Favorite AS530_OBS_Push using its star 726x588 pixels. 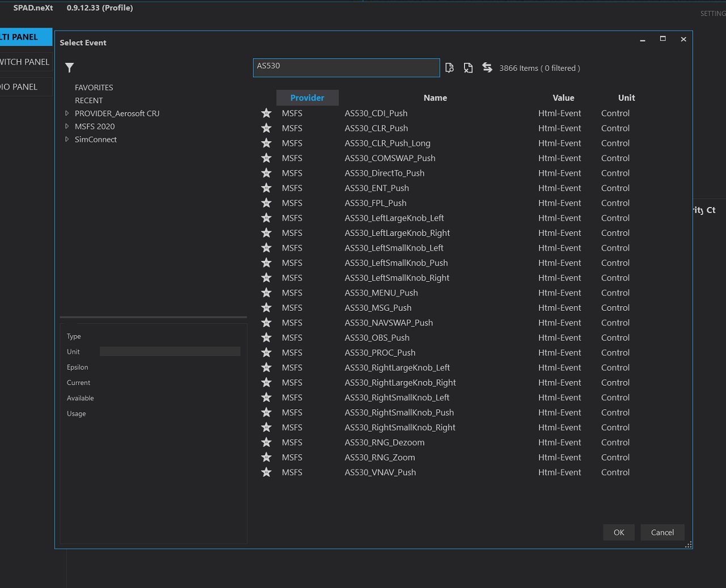266,338
